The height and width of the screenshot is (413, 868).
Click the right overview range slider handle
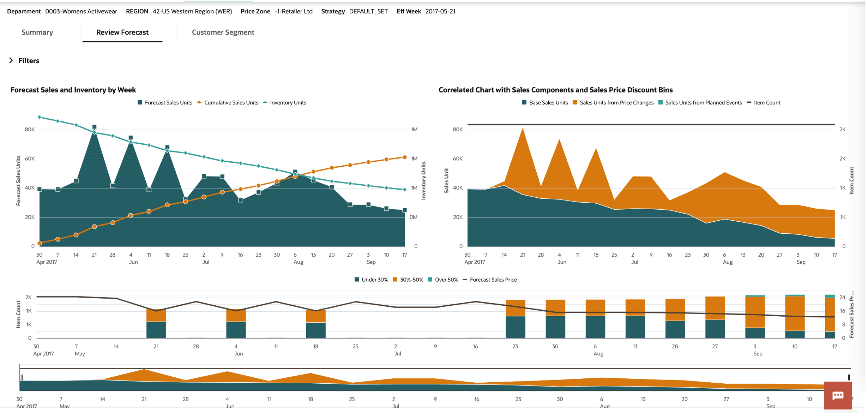point(849,377)
